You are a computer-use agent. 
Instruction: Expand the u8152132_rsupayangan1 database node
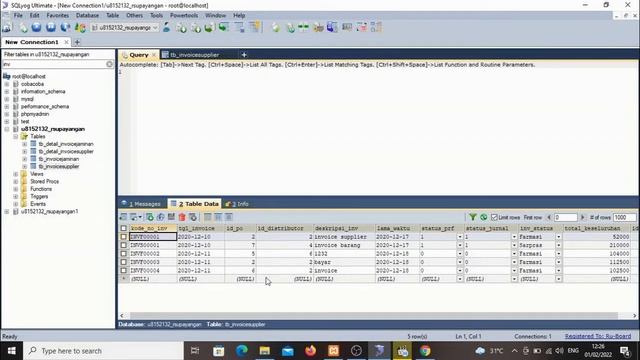click(x=7, y=211)
